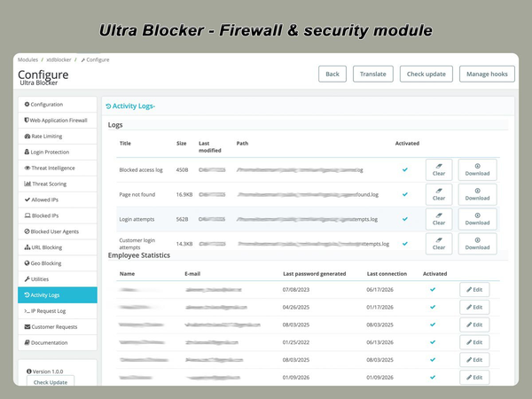The height and width of the screenshot is (399, 532).
Task: Click Utilities wrench icon
Action: tap(27, 279)
